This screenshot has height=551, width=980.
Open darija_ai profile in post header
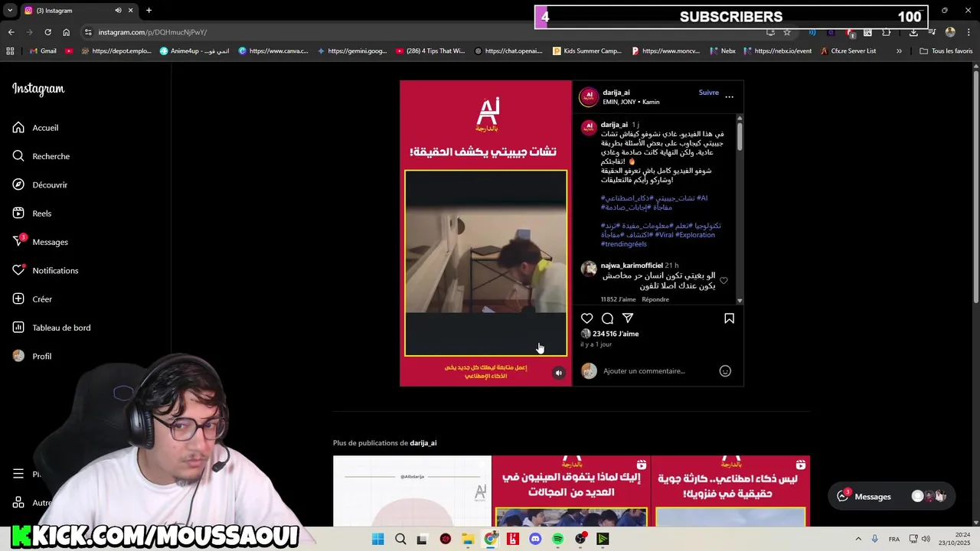(616, 93)
